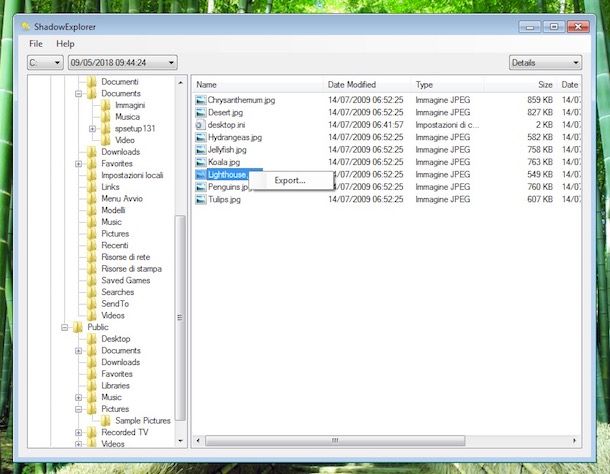Click the Desert.jpg file icon
Image resolution: width=610 pixels, height=474 pixels.
point(200,112)
